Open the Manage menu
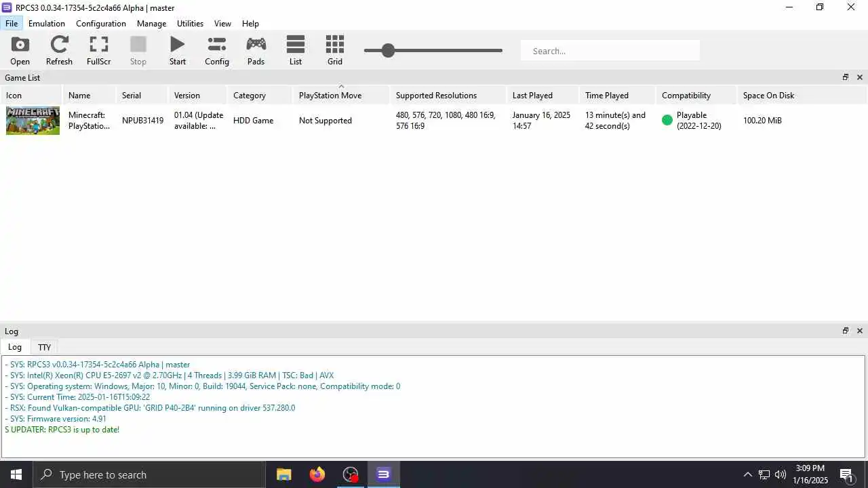Image resolution: width=868 pixels, height=488 pixels. [151, 23]
